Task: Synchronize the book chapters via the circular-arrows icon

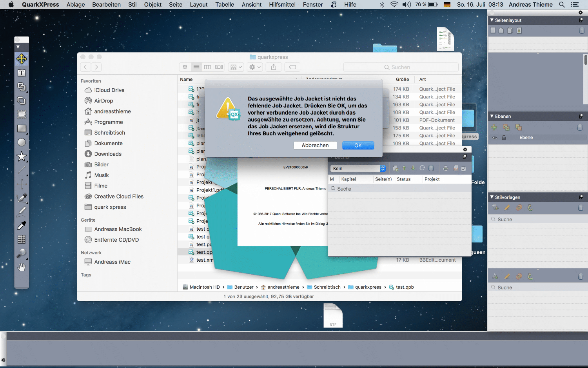Action: tap(422, 168)
